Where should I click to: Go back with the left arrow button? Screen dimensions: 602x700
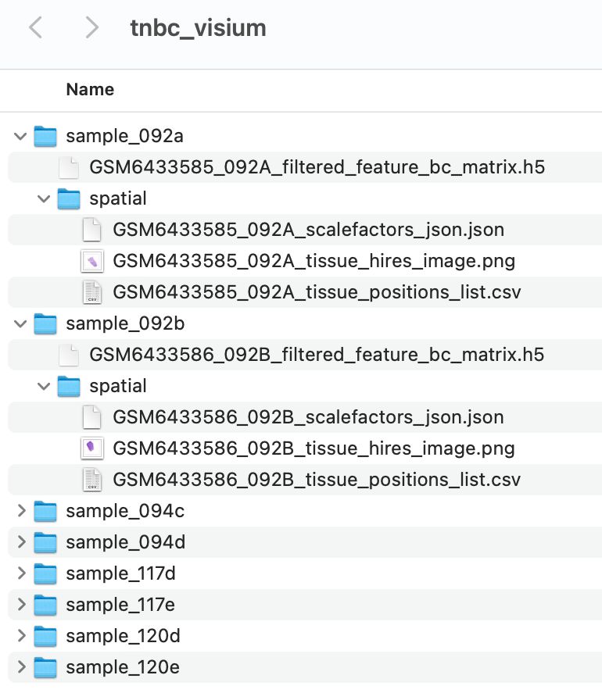tap(36, 27)
